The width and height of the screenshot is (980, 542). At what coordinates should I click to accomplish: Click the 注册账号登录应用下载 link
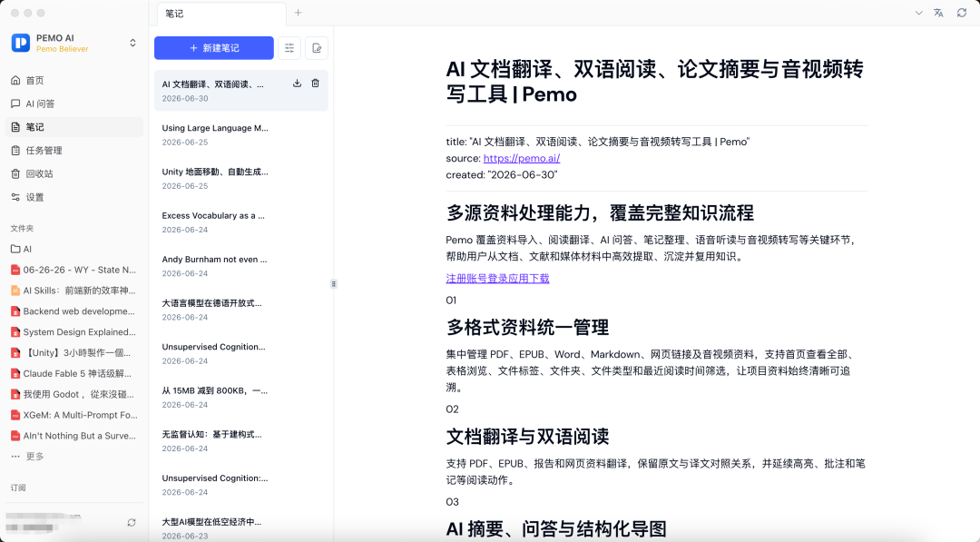point(497,278)
